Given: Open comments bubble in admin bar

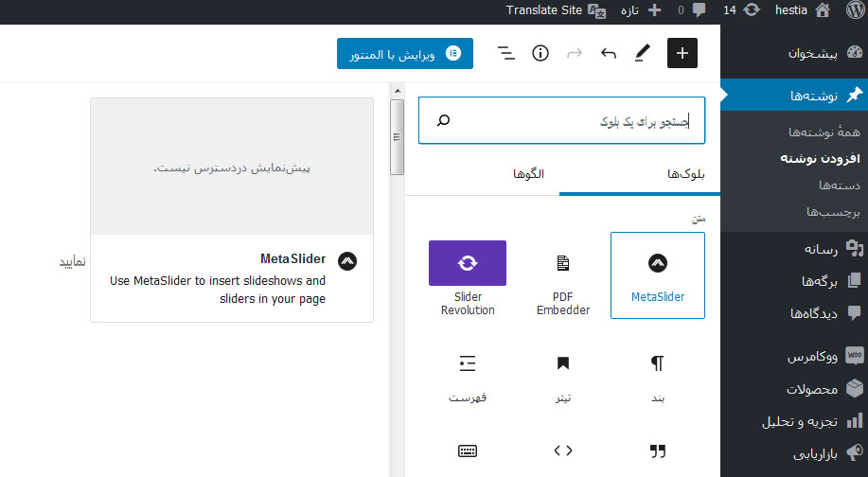Looking at the screenshot, I should 692,10.
